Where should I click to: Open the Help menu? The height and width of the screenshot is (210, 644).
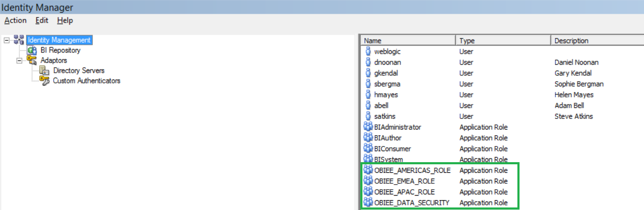click(x=65, y=20)
